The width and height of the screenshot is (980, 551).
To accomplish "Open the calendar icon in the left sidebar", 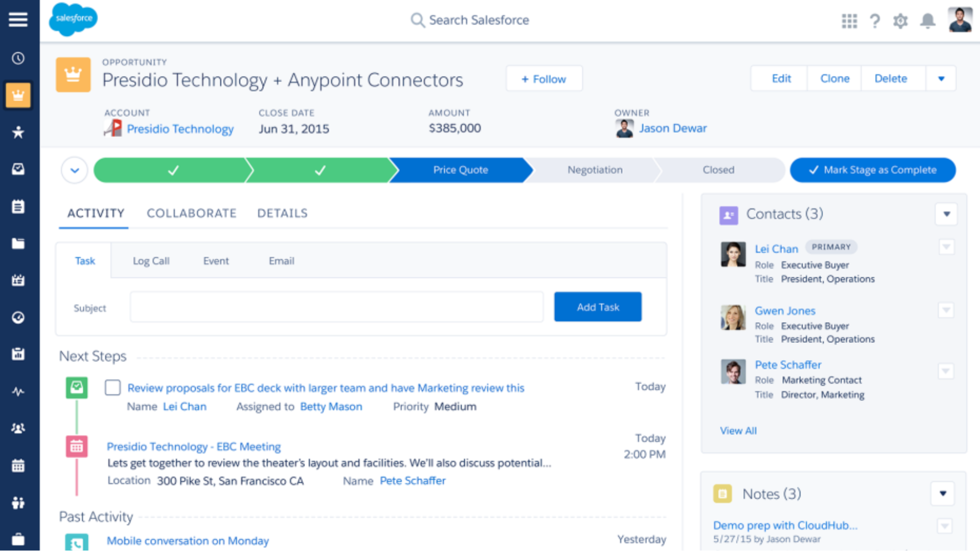I will coord(18,466).
